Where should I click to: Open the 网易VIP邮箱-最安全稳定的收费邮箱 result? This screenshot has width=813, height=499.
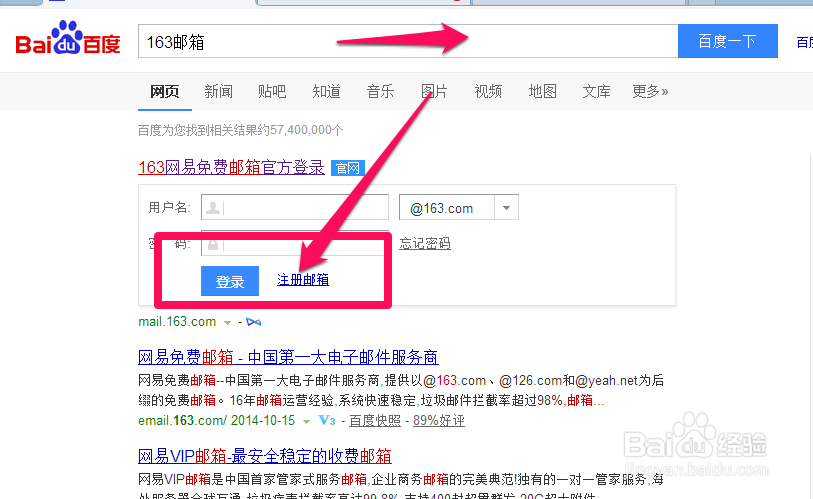pos(264,456)
